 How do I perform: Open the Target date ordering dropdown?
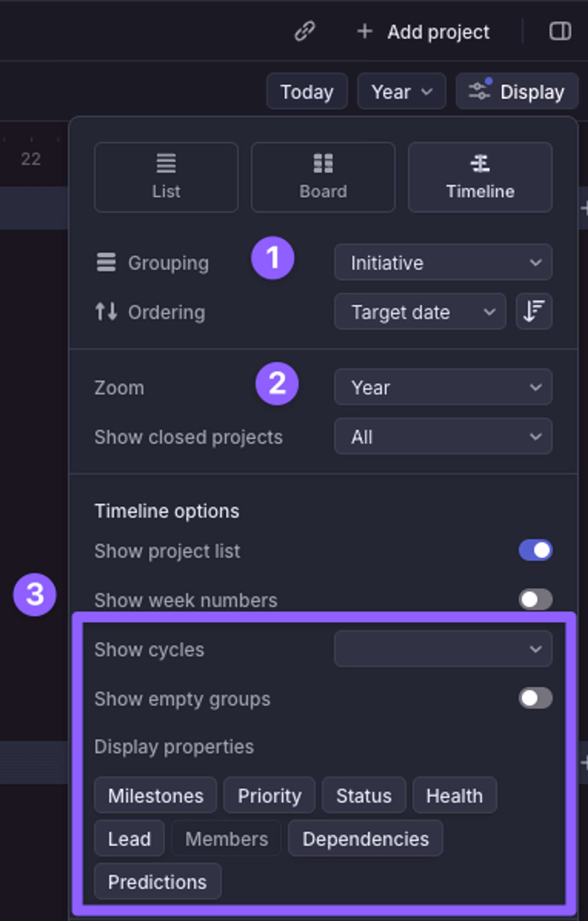[x=420, y=312]
